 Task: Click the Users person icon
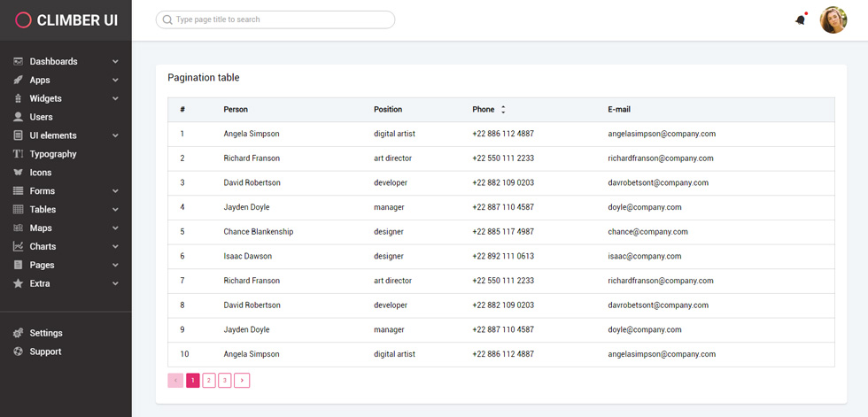19,117
